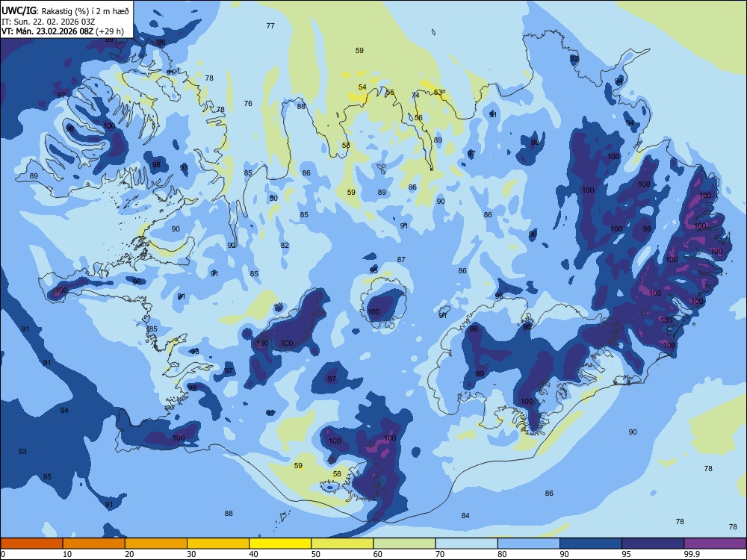The width and height of the screenshot is (747, 560).
Task: Click the 0–10 dark orange legend swatch
Action: pos(31,544)
